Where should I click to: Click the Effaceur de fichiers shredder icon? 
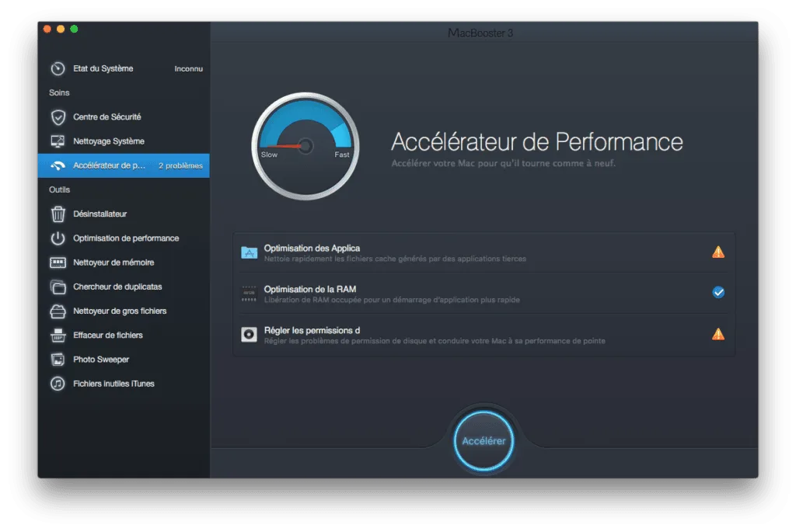(x=58, y=335)
